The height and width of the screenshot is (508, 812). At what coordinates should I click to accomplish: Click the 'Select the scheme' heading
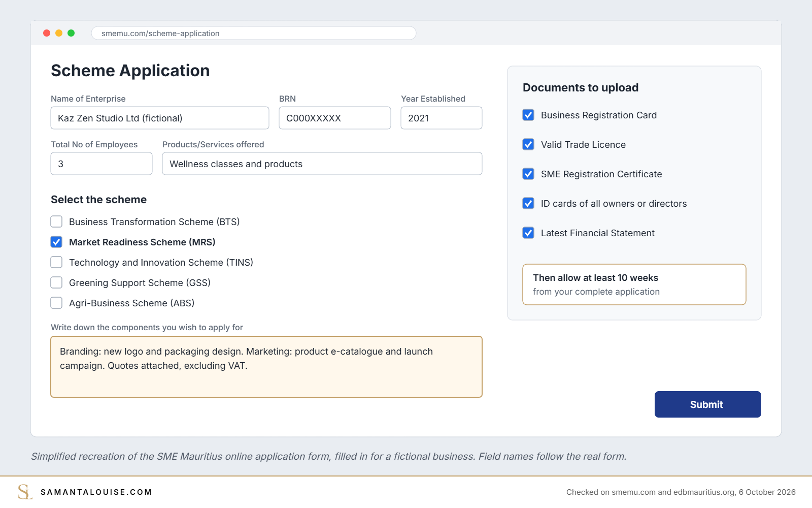(x=98, y=200)
